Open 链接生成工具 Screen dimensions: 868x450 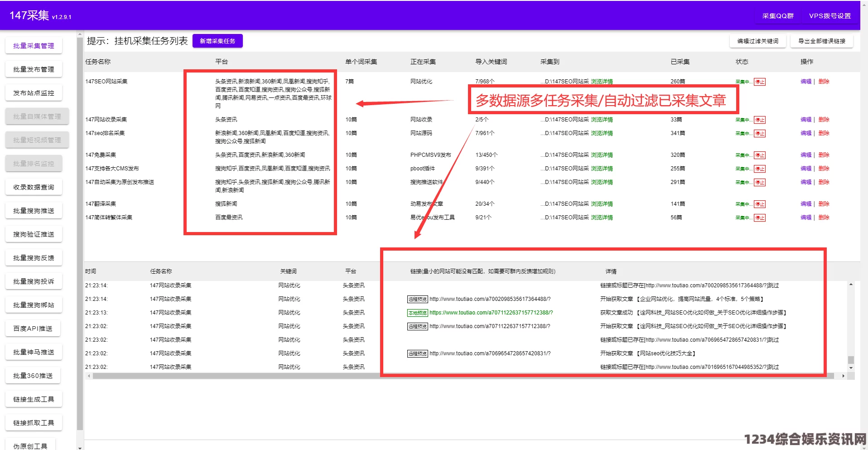(34, 399)
